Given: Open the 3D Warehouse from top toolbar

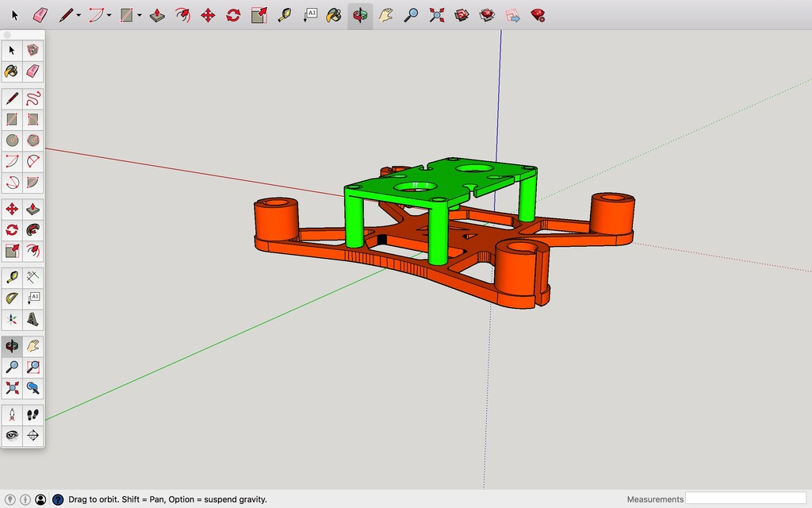Looking at the screenshot, I should coord(462,15).
